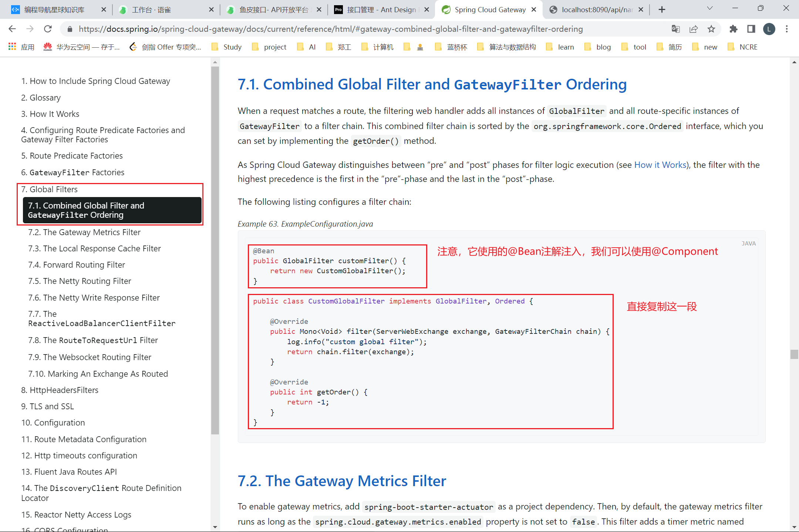Viewport: 799px width, 532px height.
Task: Open the AI bookmark folder
Action: click(x=306, y=47)
